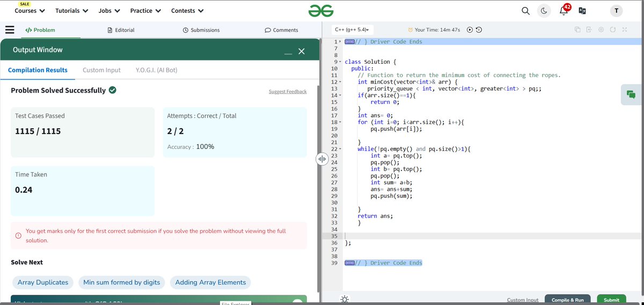Screen dimensions: 644x305
Task: Click the export code icon
Action: 589,29
